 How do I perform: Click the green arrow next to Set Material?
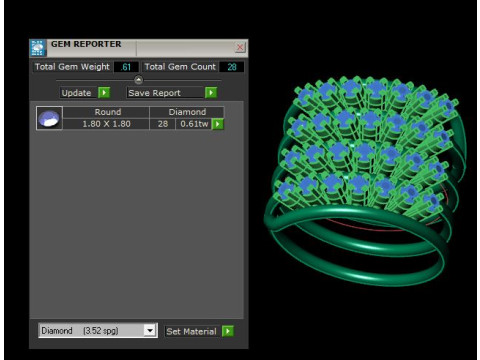tap(228, 331)
